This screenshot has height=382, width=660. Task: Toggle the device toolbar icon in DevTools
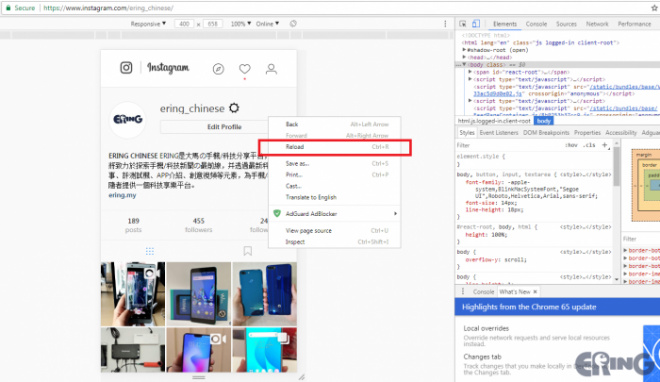tap(476, 24)
